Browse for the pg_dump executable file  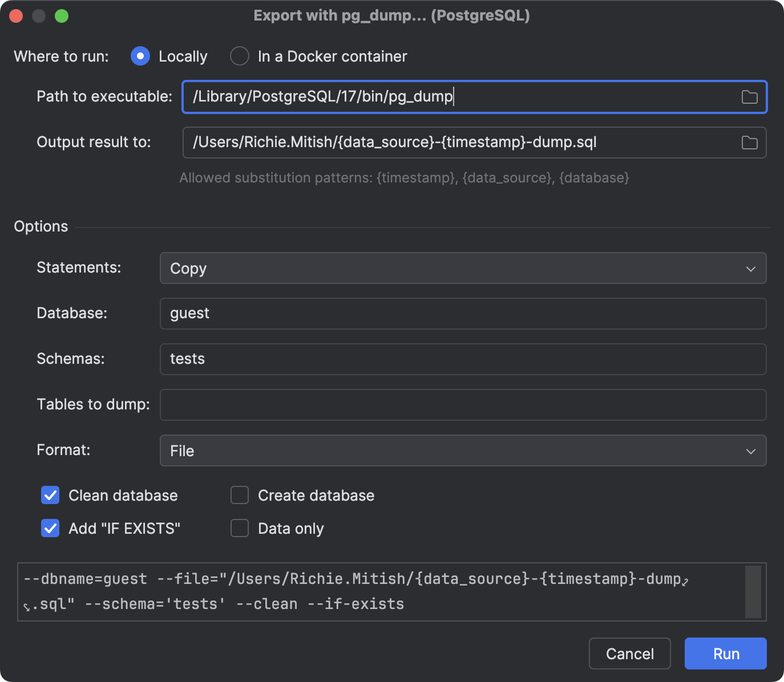[x=749, y=97]
